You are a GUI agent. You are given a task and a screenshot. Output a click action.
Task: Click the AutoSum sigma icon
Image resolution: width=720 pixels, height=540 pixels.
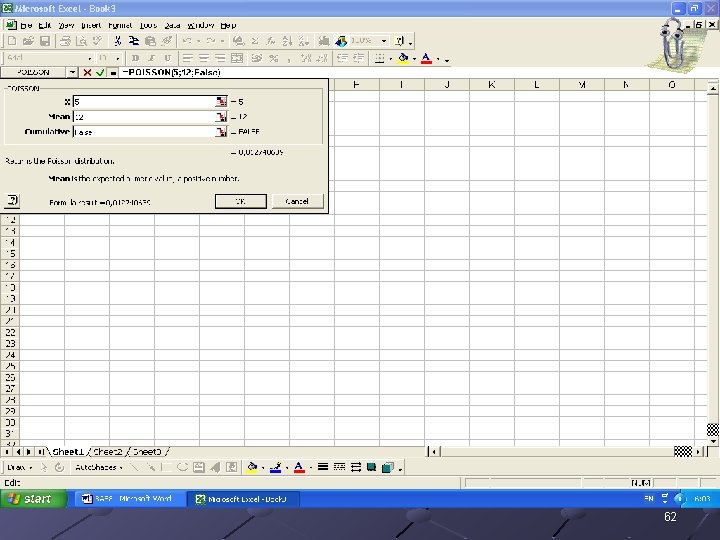255,41
